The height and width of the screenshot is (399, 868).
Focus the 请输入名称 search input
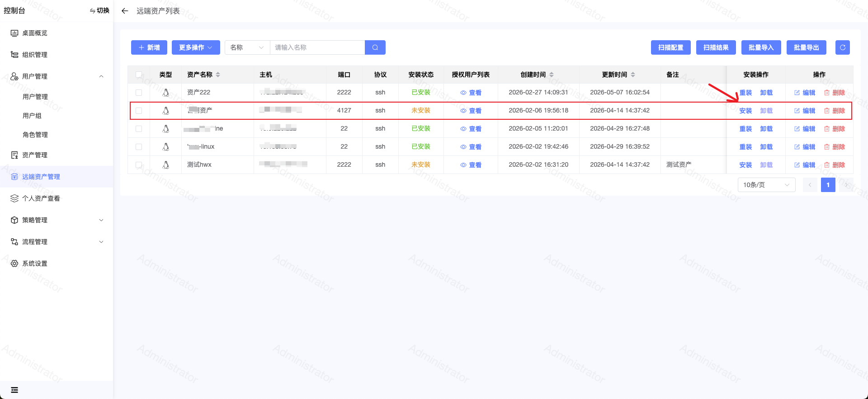pyautogui.click(x=317, y=47)
